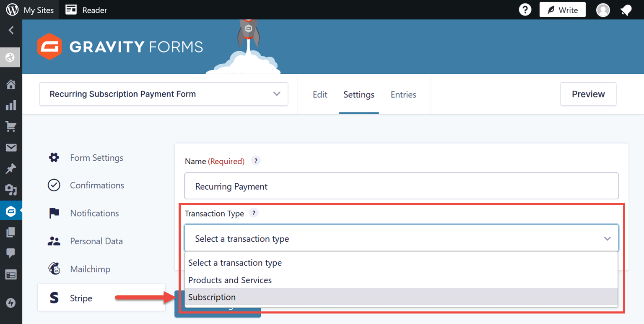
Task: Go to My Home house icon
Action: tap(11, 85)
